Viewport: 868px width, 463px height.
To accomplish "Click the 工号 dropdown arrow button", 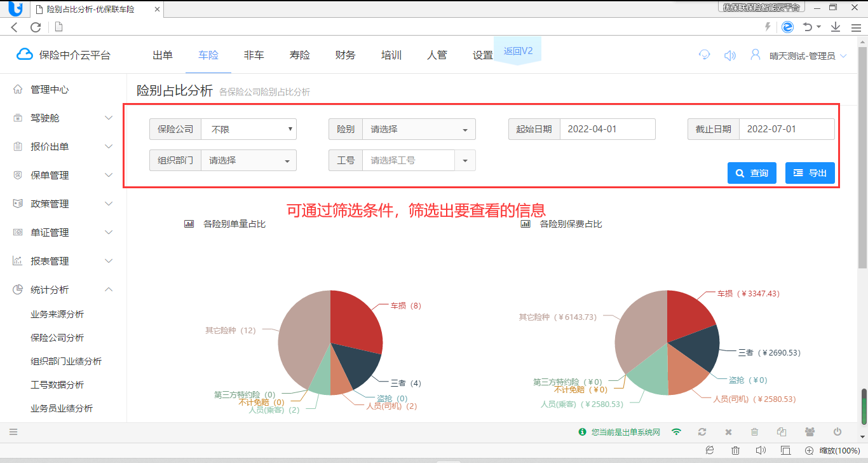I will coord(465,160).
